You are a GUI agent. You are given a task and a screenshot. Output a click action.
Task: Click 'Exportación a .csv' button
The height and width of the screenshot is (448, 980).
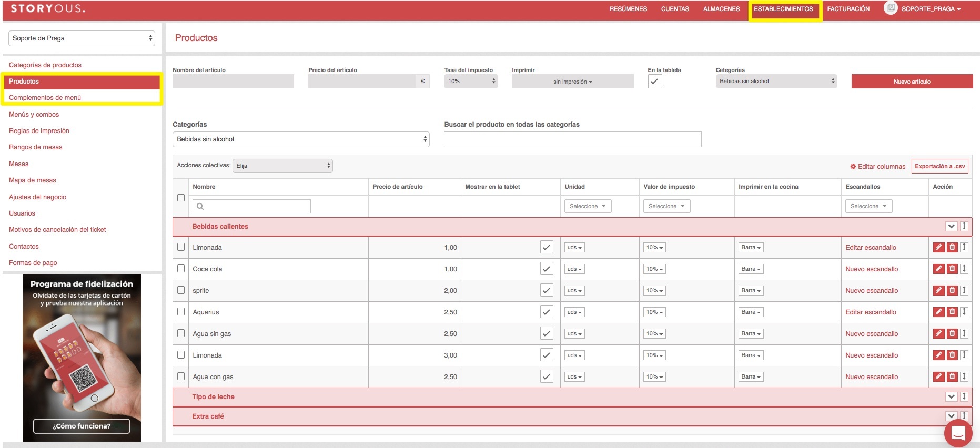939,166
